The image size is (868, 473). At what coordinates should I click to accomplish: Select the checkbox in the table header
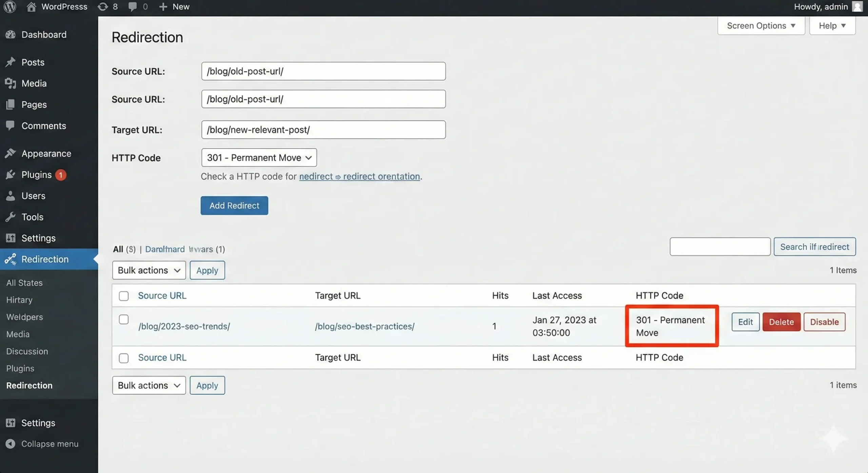(x=124, y=295)
